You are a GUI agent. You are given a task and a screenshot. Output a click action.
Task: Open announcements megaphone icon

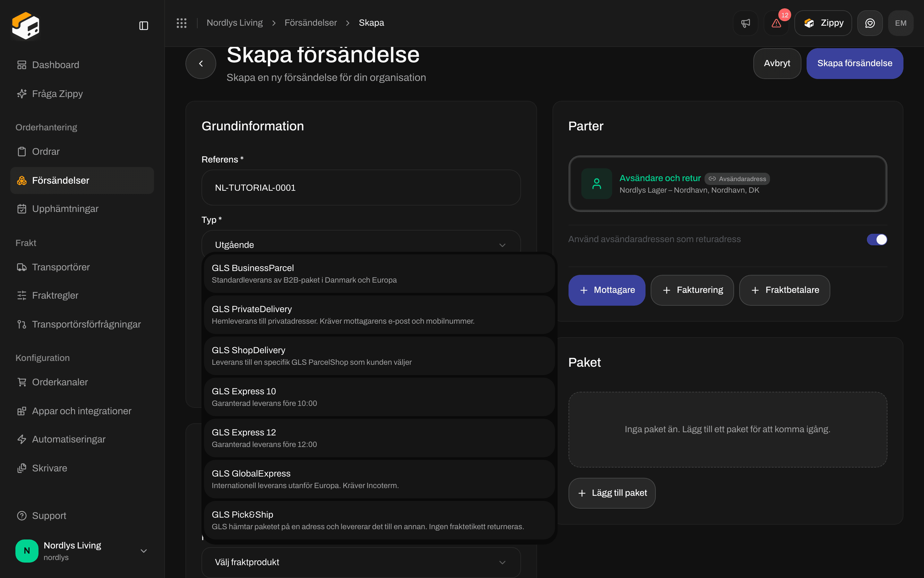[x=745, y=23]
